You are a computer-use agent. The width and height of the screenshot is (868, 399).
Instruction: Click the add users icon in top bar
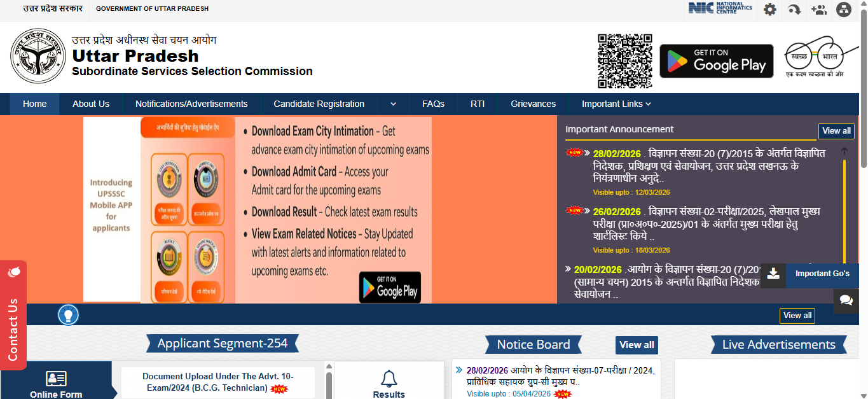pyautogui.click(x=818, y=10)
